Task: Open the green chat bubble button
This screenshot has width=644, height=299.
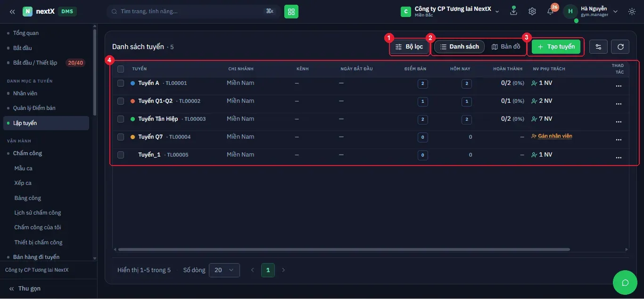Action: [625, 282]
